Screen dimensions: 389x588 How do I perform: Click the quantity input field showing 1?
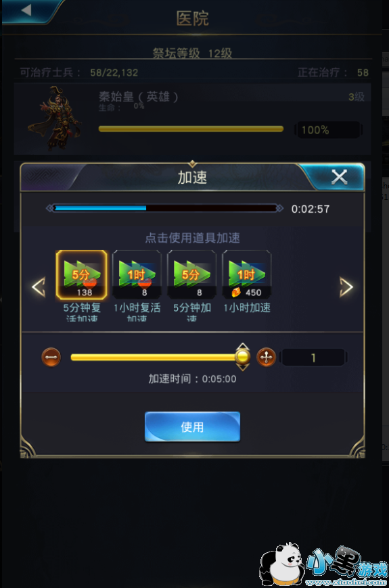313,358
